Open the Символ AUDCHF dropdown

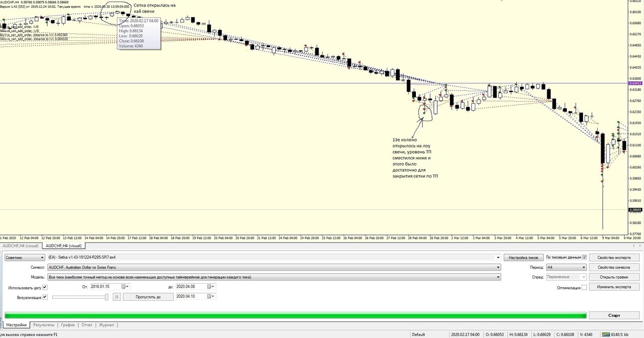[x=274, y=267]
